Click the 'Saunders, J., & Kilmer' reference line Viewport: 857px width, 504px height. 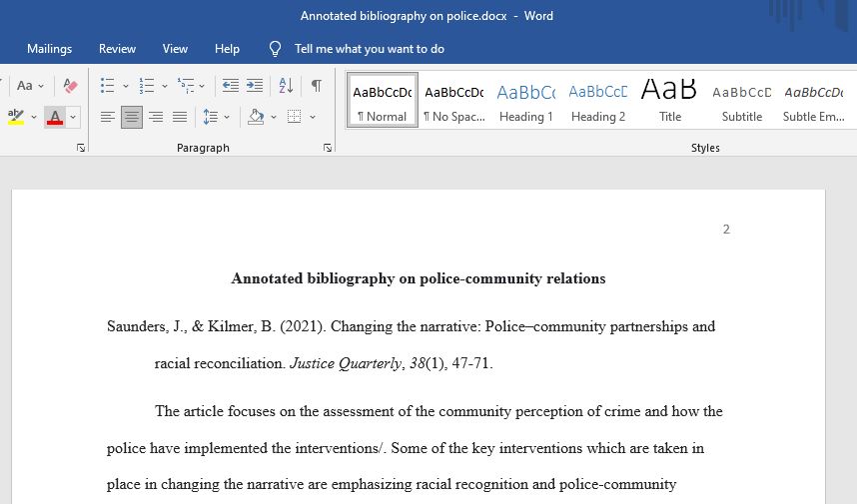click(411, 326)
